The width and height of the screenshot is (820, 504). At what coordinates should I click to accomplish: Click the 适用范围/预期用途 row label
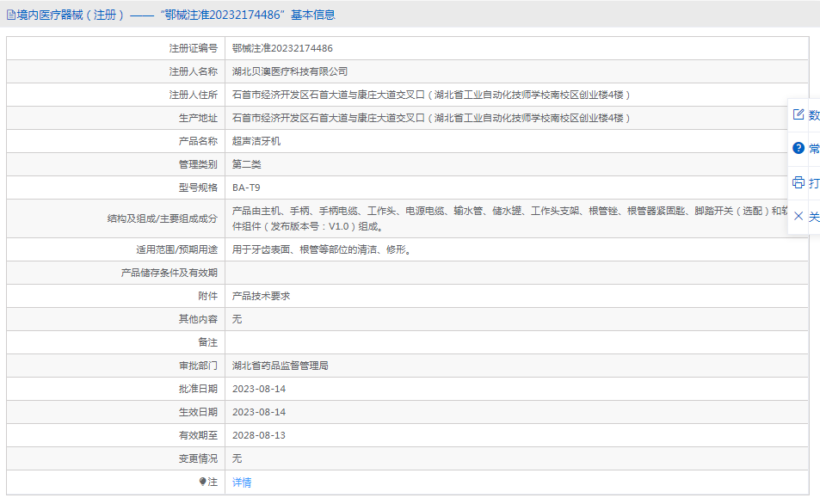[176, 250]
